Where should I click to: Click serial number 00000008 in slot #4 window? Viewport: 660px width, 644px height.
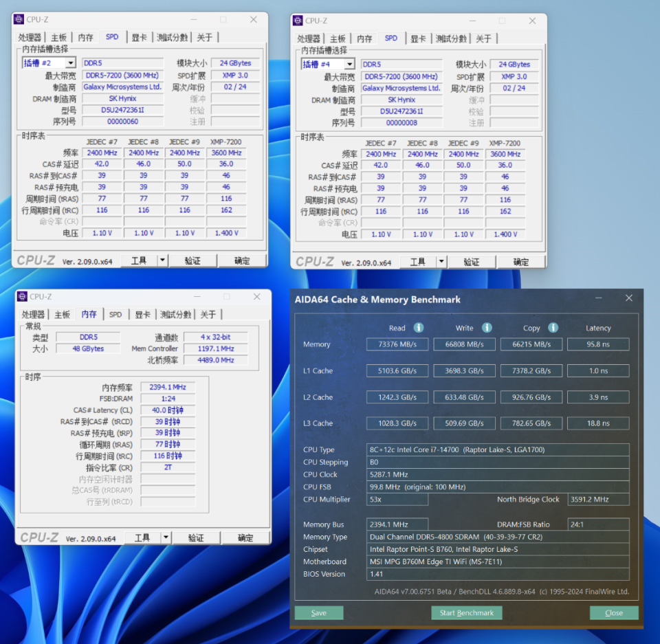point(401,122)
